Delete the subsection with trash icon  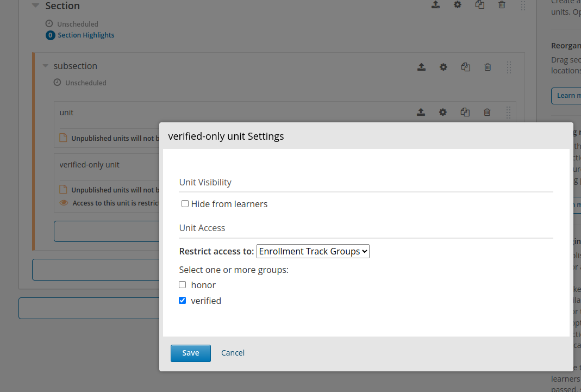click(x=488, y=67)
